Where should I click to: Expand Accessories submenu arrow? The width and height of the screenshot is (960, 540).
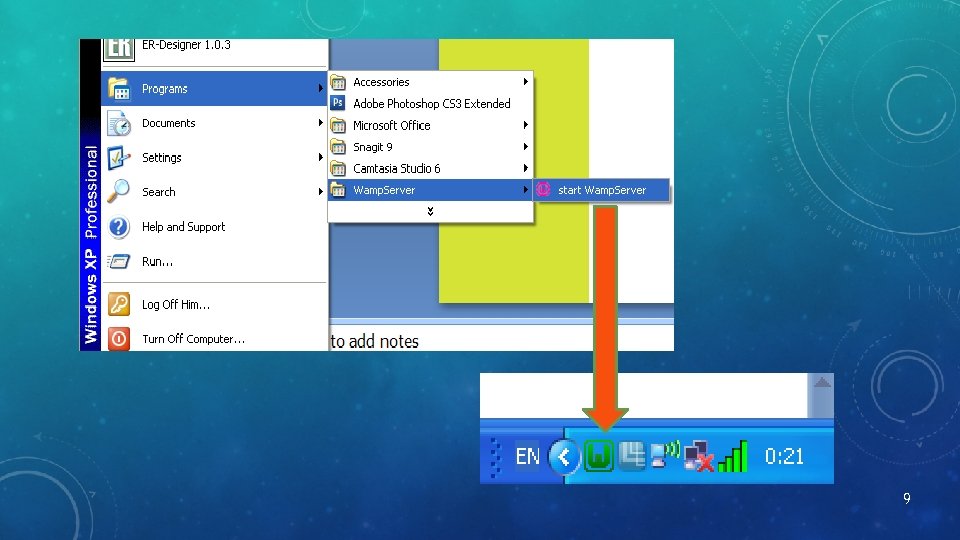coord(525,81)
